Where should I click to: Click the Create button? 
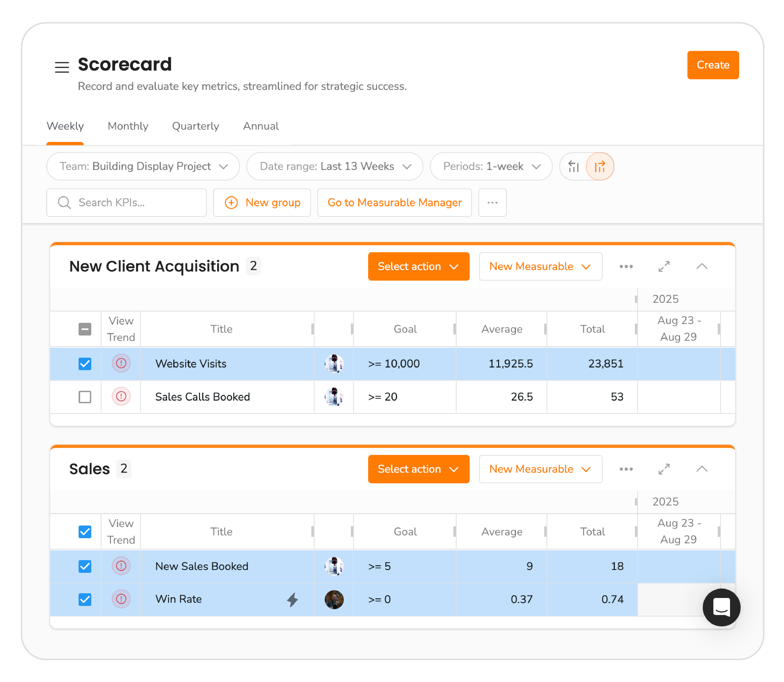pos(713,65)
